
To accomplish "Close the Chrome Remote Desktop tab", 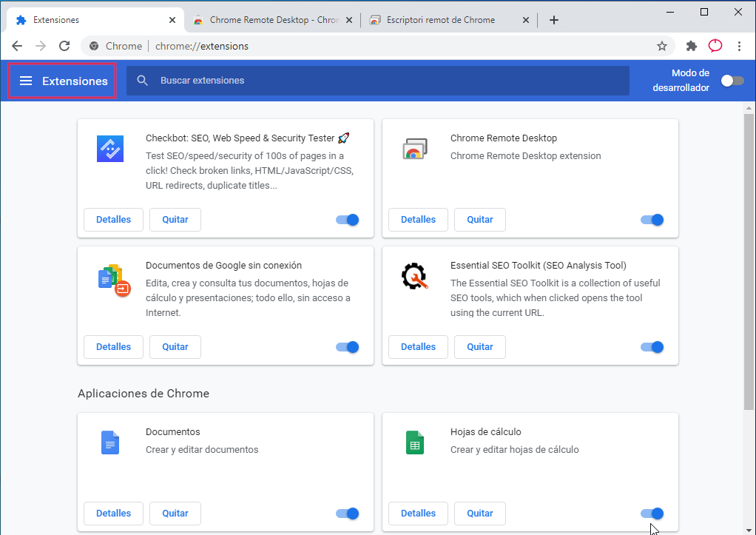I will (349, 20).
